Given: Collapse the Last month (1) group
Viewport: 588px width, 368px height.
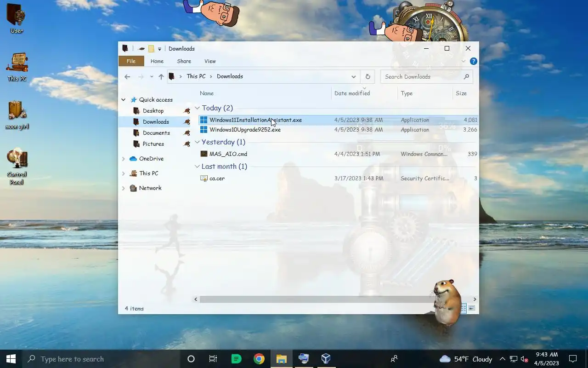Looking at the screenshot, I should (x=197, y=167).
